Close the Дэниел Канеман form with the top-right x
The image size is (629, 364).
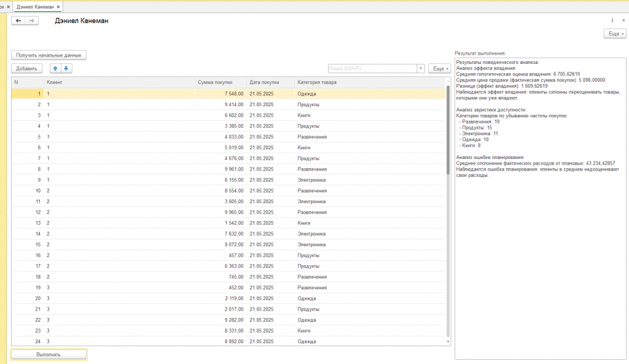tap(623, 20)
